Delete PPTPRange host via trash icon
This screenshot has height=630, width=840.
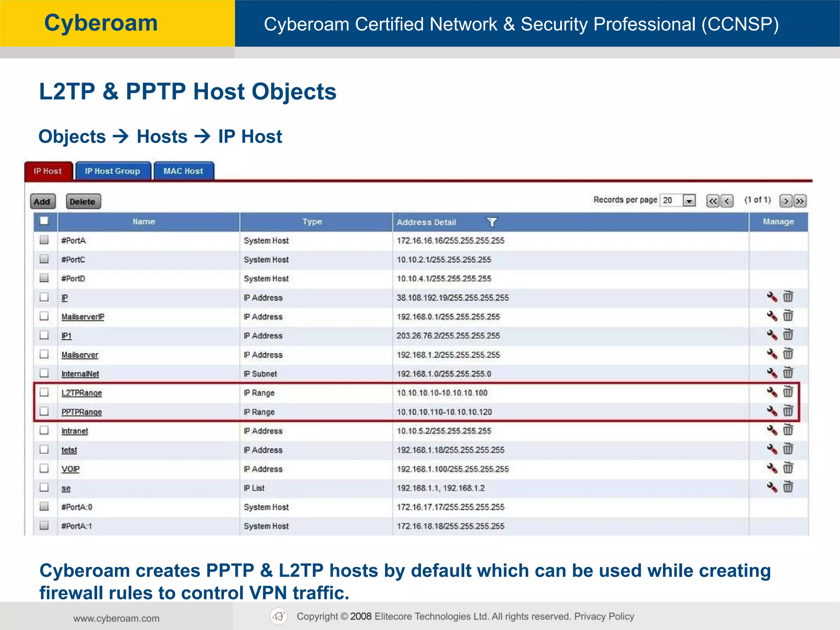point(788,410)
